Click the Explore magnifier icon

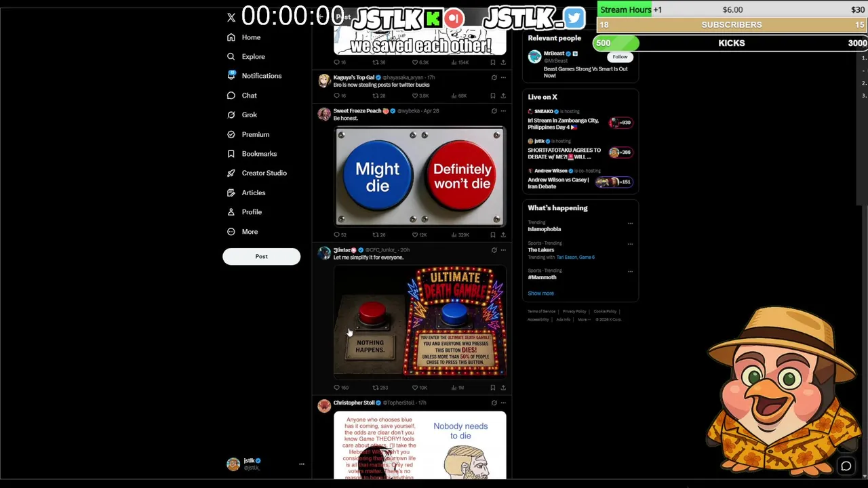(x=231, y=57)
